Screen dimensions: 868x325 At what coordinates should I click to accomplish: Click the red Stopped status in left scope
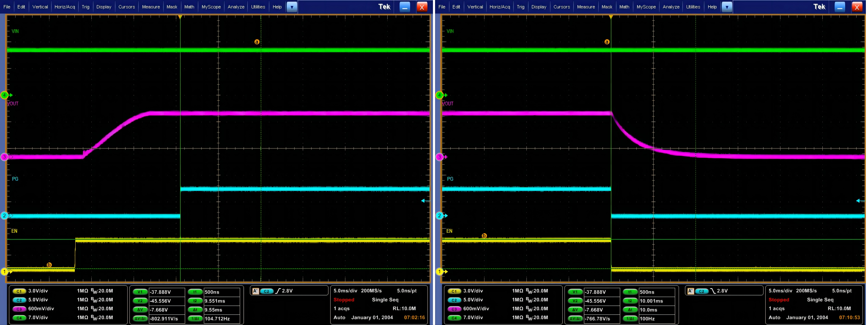coord(344,300)
